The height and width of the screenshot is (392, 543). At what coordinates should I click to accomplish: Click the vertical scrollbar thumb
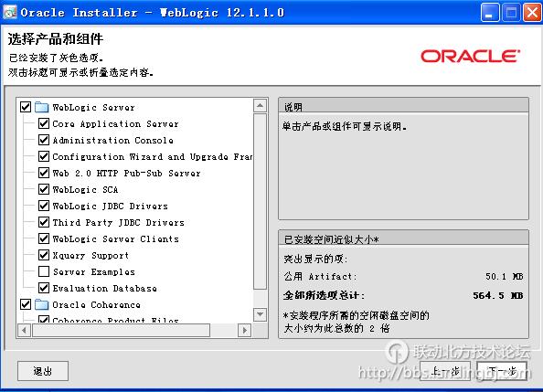pyautogui.click(x=260, y=201)
